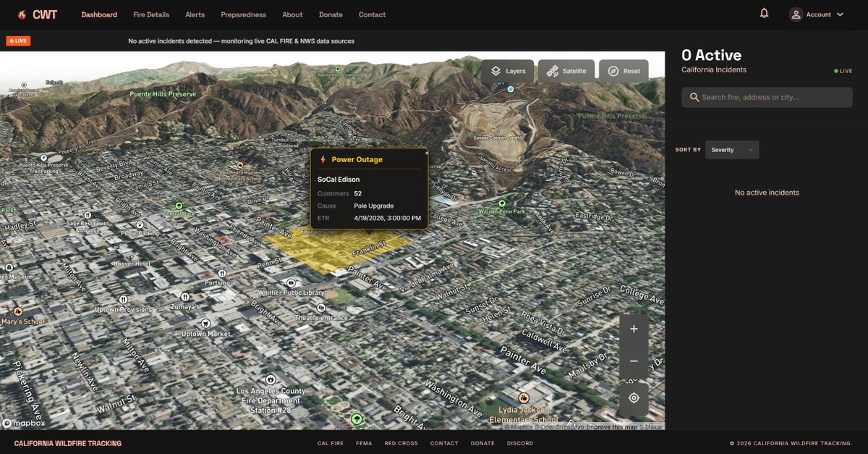Click the "No active incidents" text
868x454 pixels.
(x=767, y=193)
